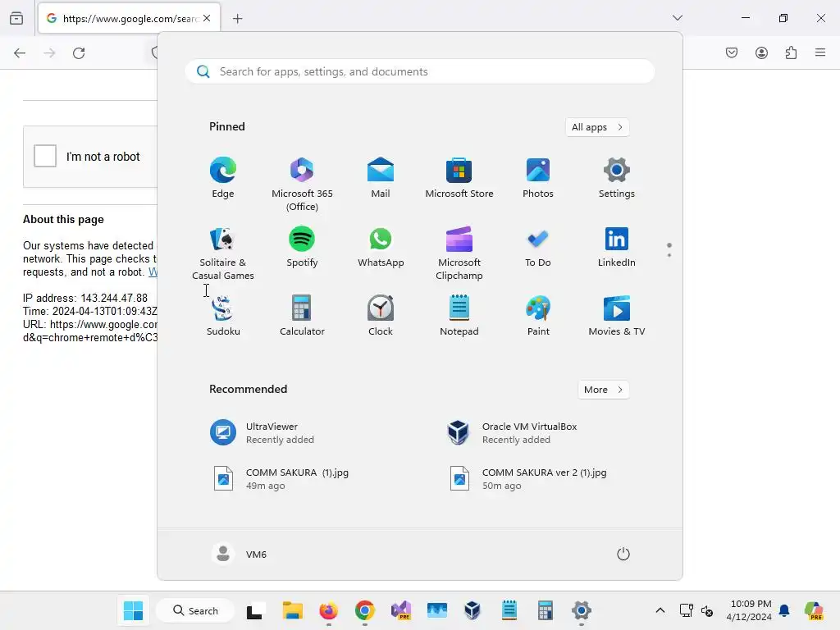Open Settings from pinned apps
840x630 pixels.
pos(617,178)
